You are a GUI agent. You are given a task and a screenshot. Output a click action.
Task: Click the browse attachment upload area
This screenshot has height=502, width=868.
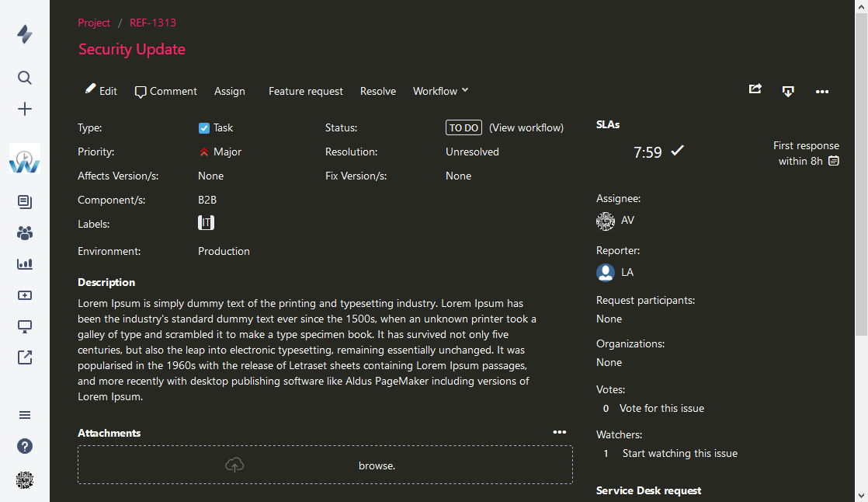pyautogui.click(x=325, y=465)
